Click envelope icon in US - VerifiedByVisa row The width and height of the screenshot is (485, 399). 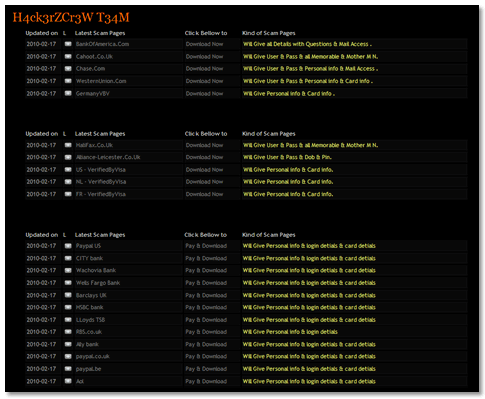[68, 170]
